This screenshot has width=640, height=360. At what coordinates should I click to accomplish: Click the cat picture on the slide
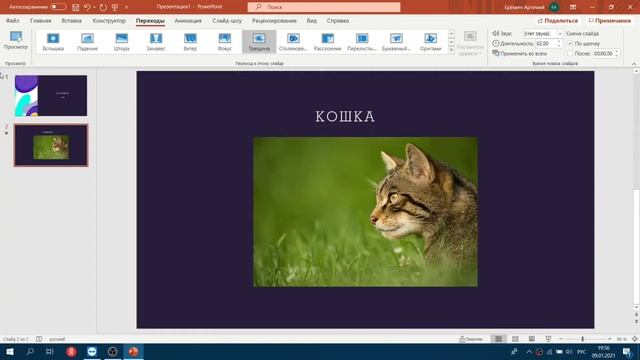(x=365, y=212)
